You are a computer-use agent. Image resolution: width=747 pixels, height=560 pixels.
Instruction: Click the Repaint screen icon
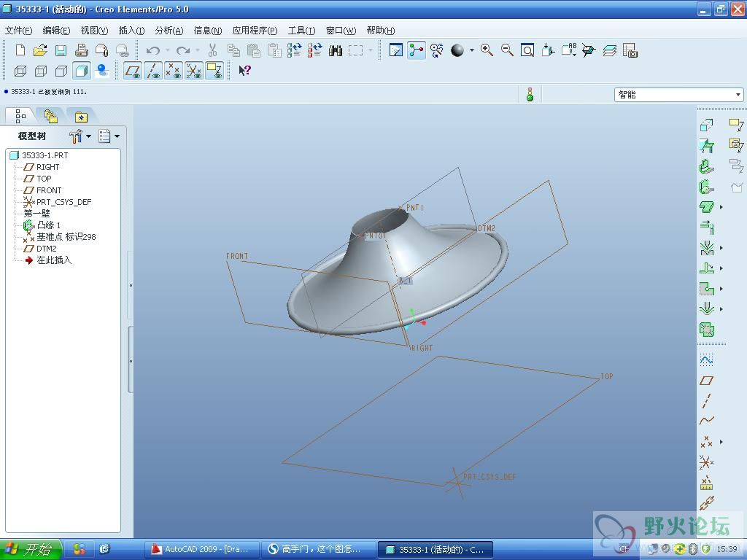coord(396,50)
